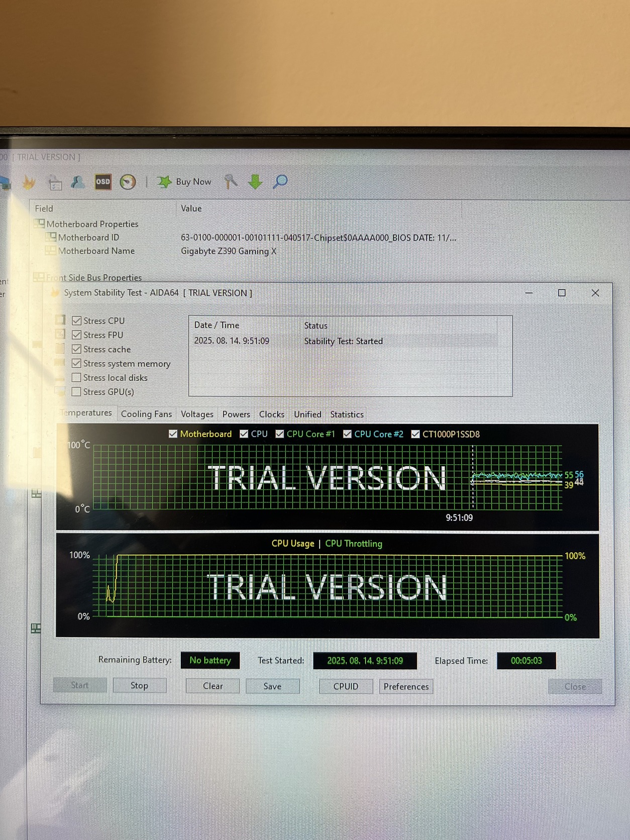Uncheck the Stress FPU checkbox
630x840 pixels.
(76, 335)
